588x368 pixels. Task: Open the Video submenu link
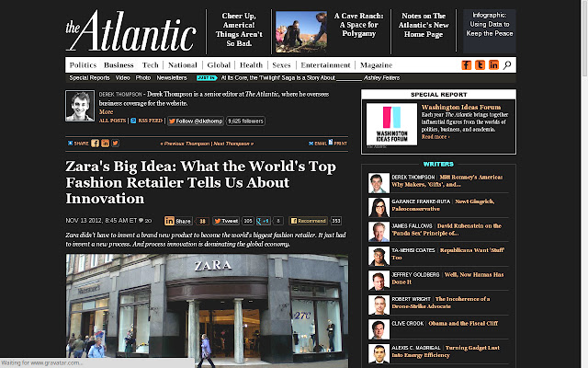point(122,77)
